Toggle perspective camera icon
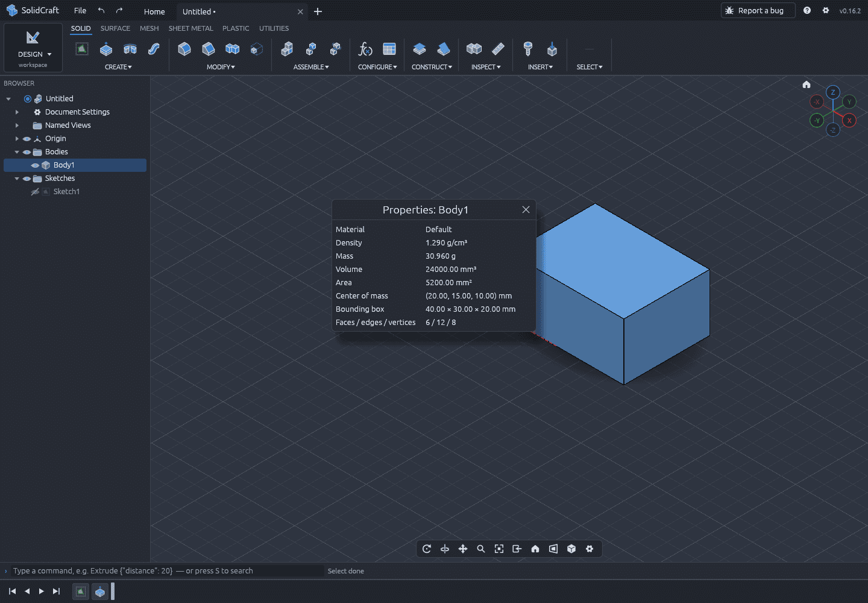 [553, 549]
